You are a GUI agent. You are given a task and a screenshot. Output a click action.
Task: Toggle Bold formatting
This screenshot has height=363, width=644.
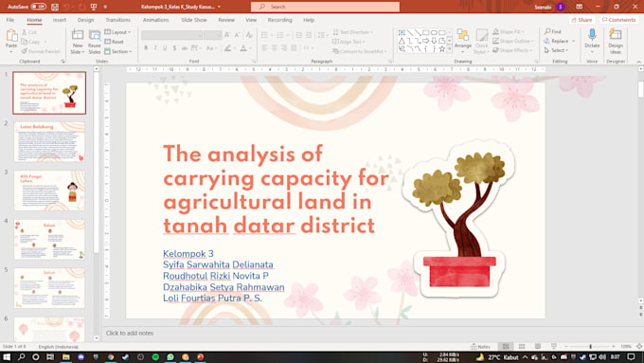pyautogui.click(x=146, y=48)
